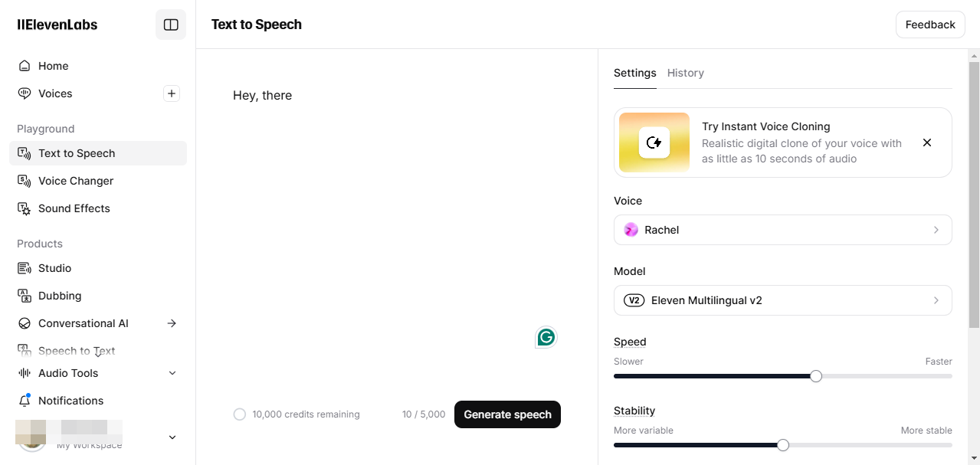
Task: Open the Rachel voice selector
Action: click(782, 230)
